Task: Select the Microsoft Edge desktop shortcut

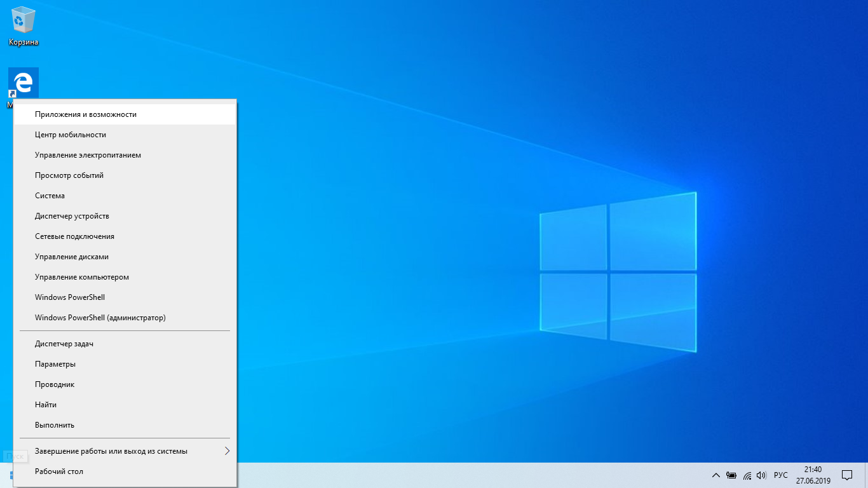Action: tap(24, 83)
